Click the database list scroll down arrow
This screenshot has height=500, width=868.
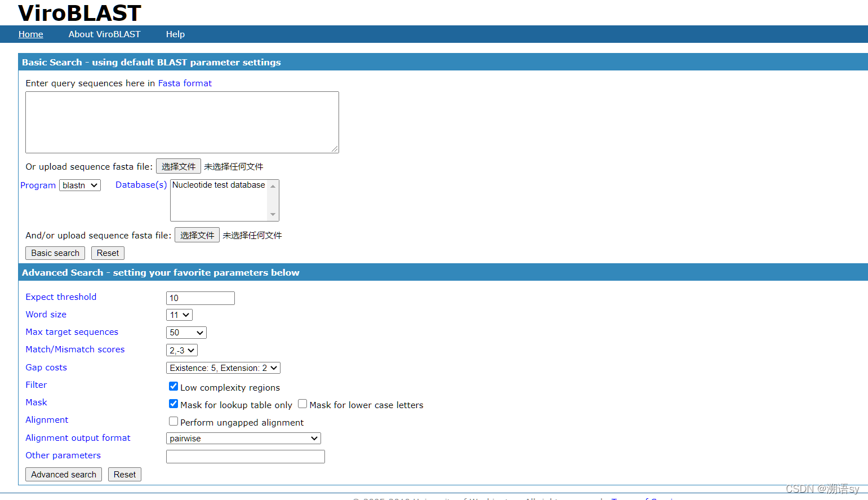273,214
